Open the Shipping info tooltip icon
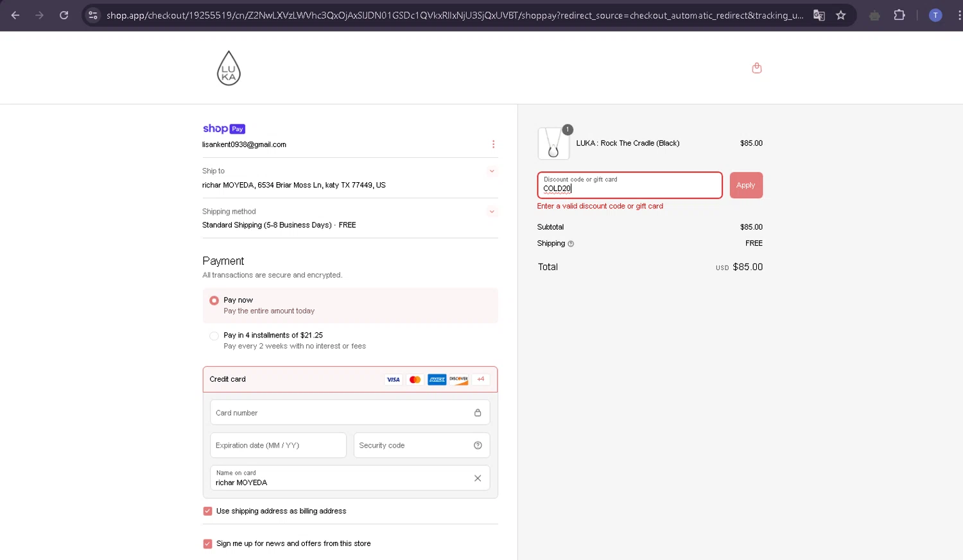The height and width of the screenshot is (560, 963). pyautogui.click(x=571, y=244)
